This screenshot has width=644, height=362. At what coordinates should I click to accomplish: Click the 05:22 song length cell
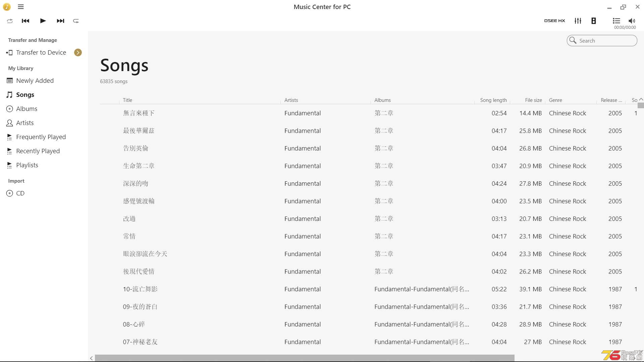coord(499,289)
